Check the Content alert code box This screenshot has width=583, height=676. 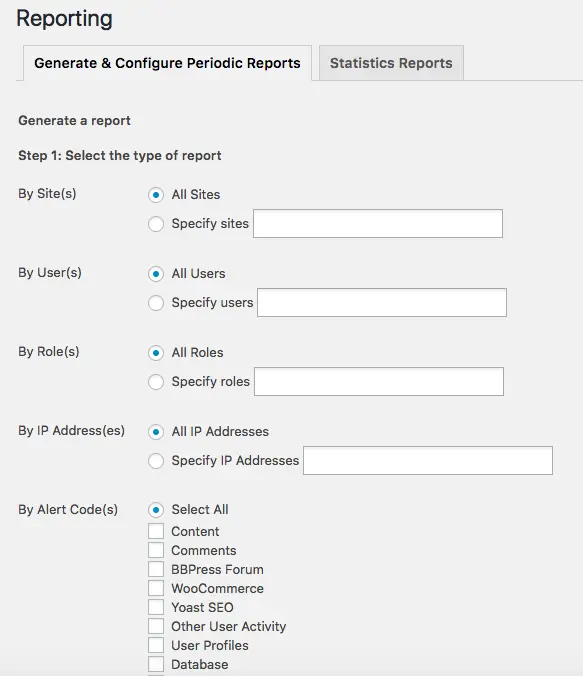(156, 531)
